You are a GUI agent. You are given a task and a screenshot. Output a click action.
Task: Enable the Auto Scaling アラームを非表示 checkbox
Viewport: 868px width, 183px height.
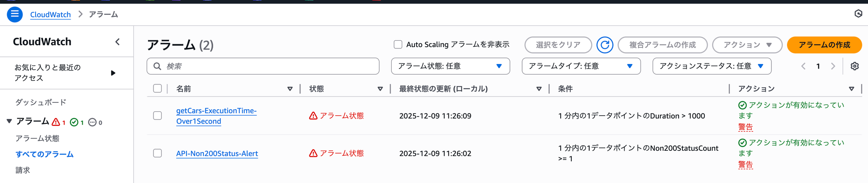click(398, 44)
